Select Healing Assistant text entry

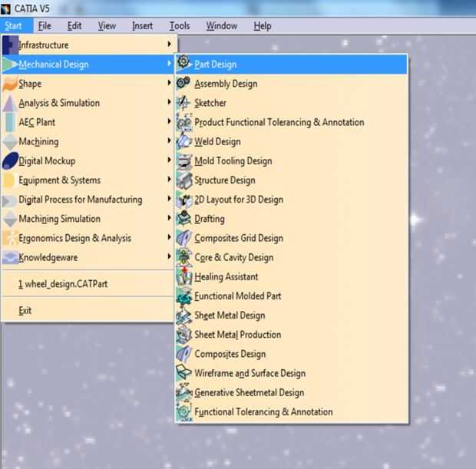(226, 277)
